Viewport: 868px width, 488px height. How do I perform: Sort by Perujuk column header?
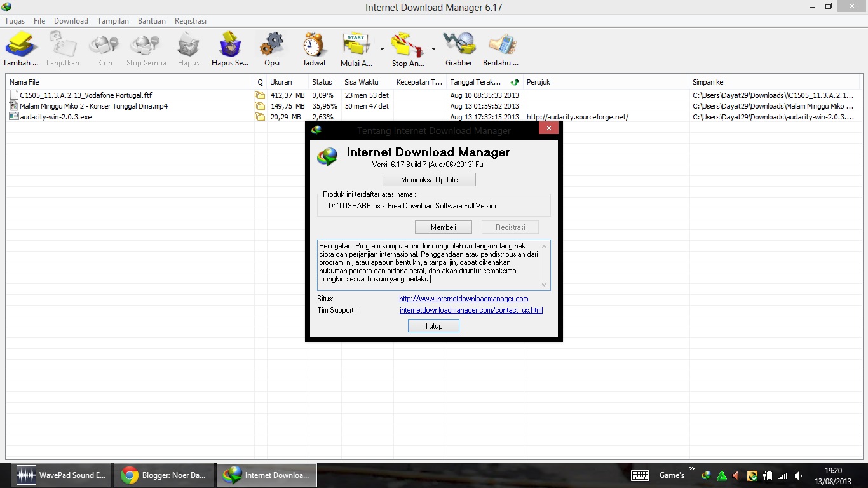[606, 82]
